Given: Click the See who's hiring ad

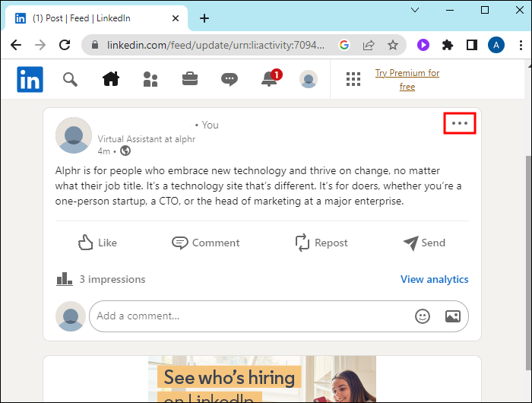Looking at the screenshot, I should click(x=262, y=379).
